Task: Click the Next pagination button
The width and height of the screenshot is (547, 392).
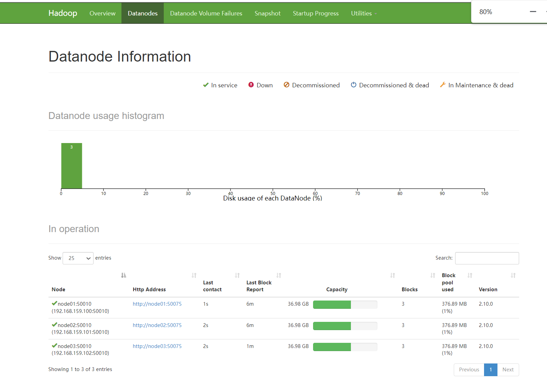Action: tap(508, 370)
